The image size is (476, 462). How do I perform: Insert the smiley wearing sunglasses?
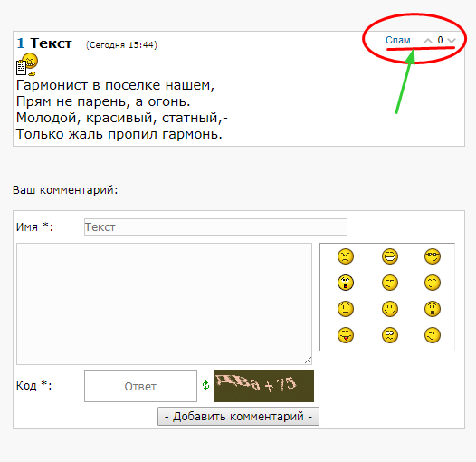[x=433, y=256]
